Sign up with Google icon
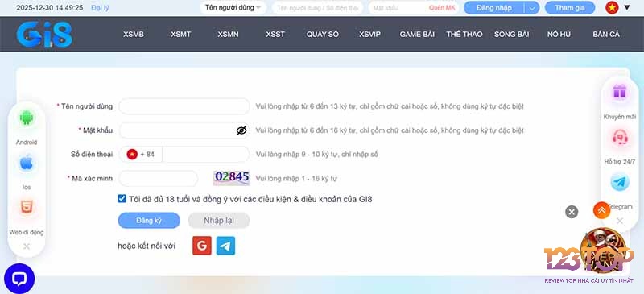Screen dimensions: 644x294 [202, 246]
